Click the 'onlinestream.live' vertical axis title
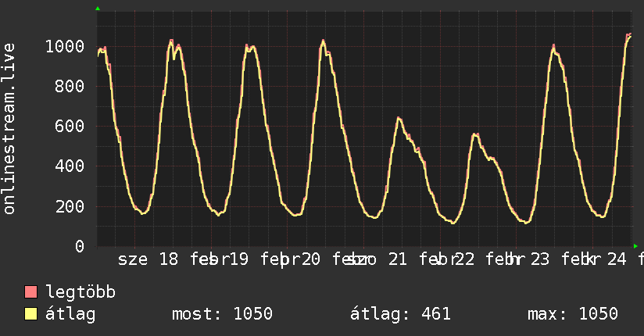 [9, 129]
